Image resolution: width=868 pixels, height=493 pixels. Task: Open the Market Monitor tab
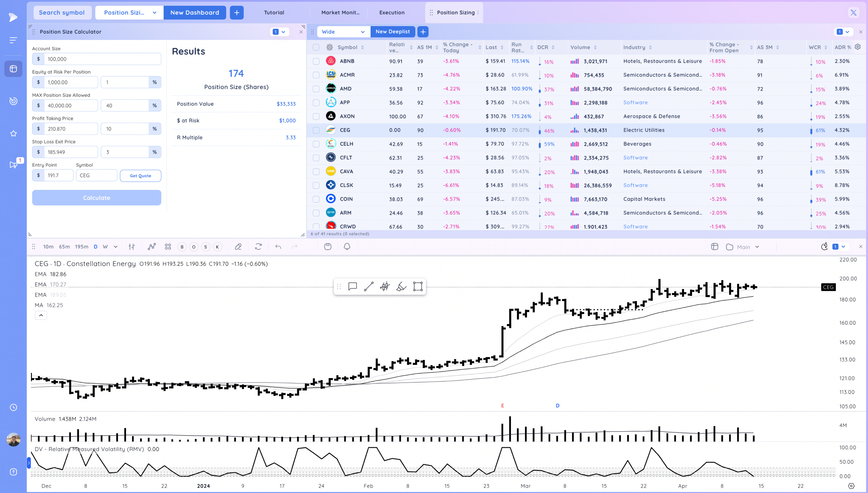[x=340, y=13]
